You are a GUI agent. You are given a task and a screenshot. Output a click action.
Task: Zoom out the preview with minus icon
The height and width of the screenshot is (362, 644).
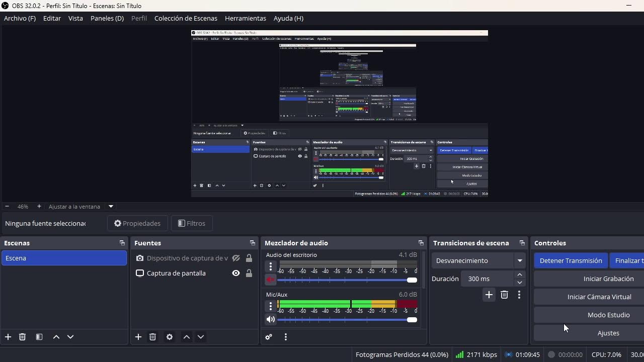tap(7, 206)
